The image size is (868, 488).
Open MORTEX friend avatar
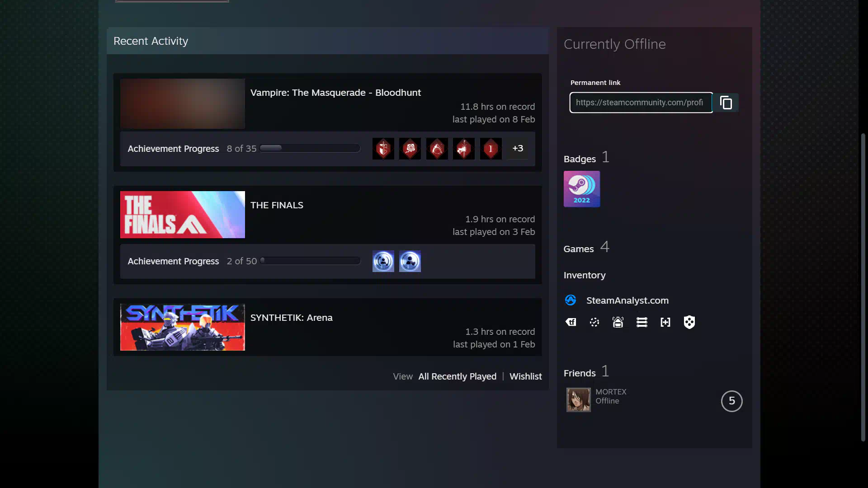tap(578, 399)
